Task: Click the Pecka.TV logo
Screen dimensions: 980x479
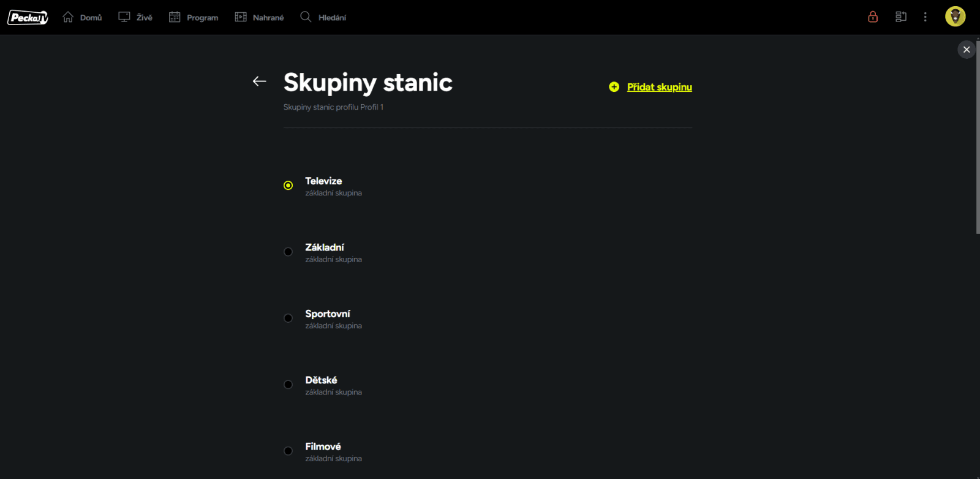Action: tap(28, 18)
